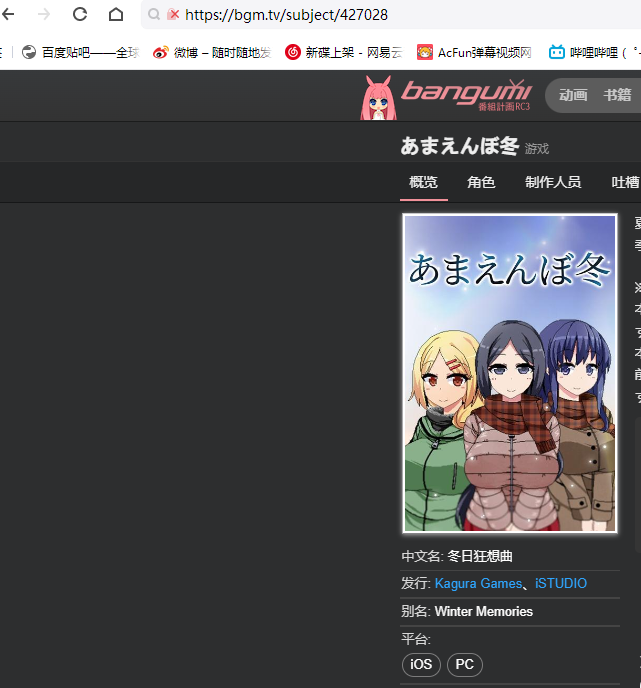The width and height of the screenshot is (641, 688).
Task: Click the browser forward arrow
Action: (44, 14)
